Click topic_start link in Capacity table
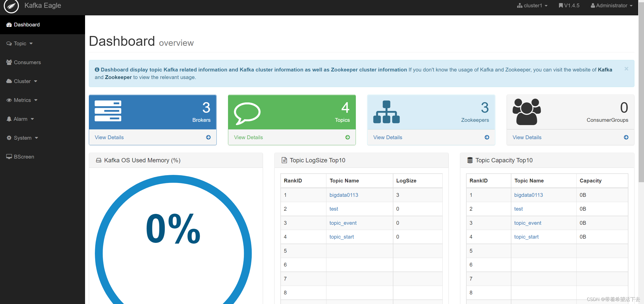This screenshot has height=304, width=644. [x=526, y=237]
